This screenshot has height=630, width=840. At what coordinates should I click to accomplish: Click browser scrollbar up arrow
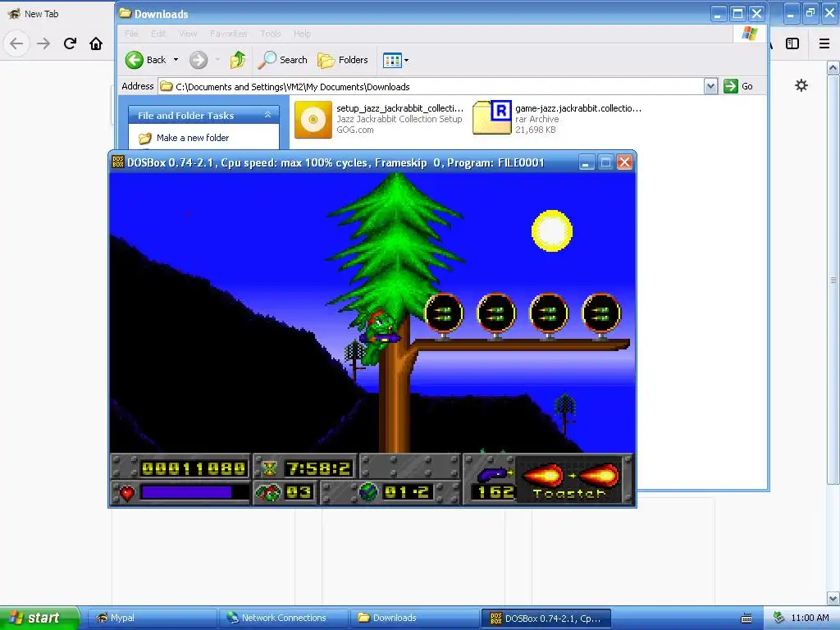833,67
